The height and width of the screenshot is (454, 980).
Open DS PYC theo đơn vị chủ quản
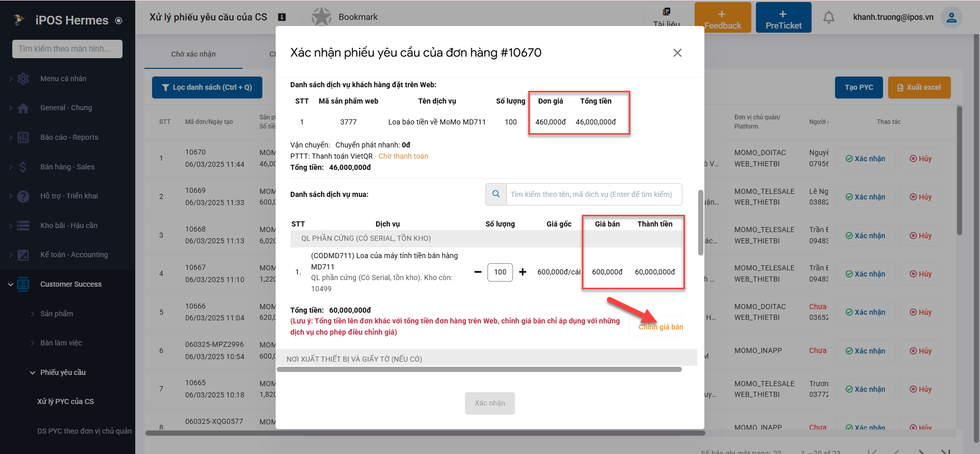click(x=85, y=432)
